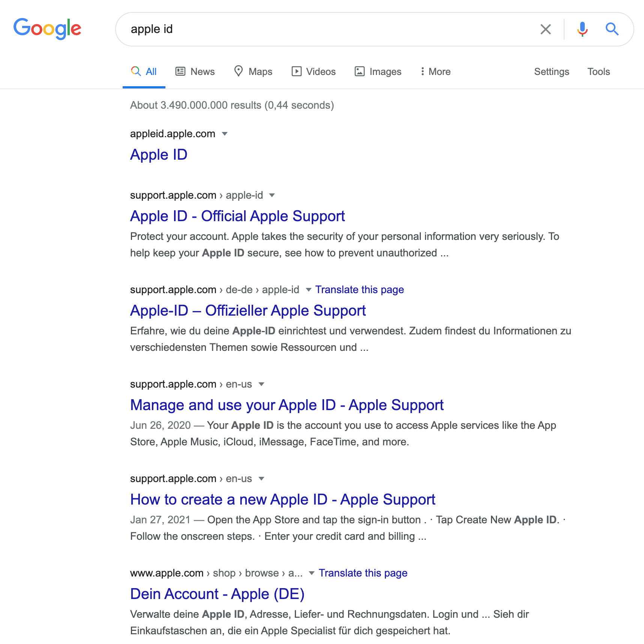Submit search using the magnifying glass icon

612,29
